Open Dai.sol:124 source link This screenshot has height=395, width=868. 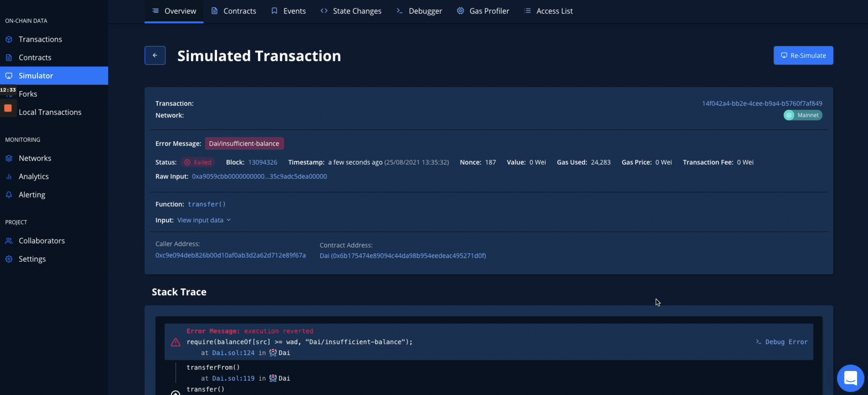tap(233, 353)
